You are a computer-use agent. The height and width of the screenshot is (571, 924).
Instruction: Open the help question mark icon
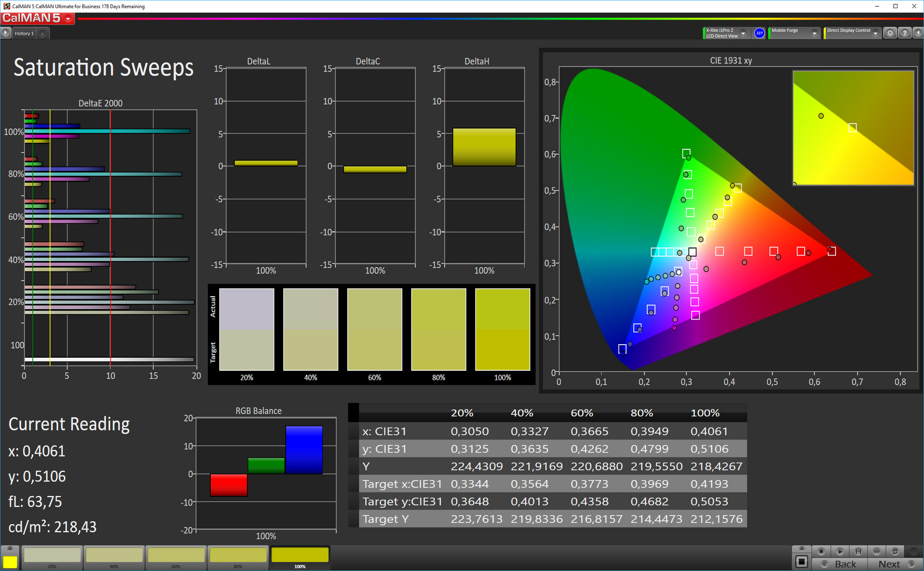pos(905,33)
